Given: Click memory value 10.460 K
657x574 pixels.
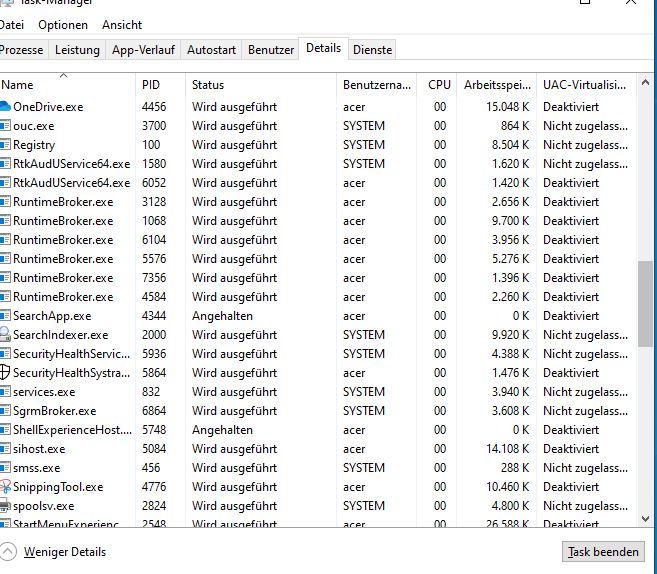Looking at the screenshot, I should point(507,487).
